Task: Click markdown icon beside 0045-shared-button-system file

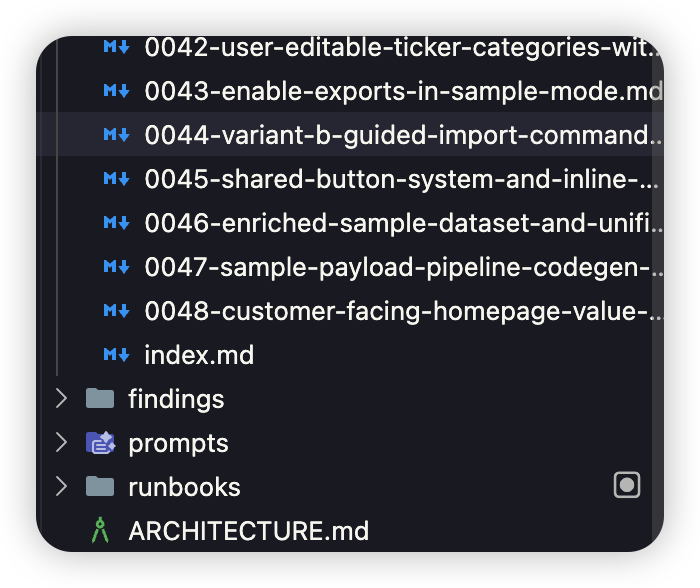Action: [x=116, y=179]
